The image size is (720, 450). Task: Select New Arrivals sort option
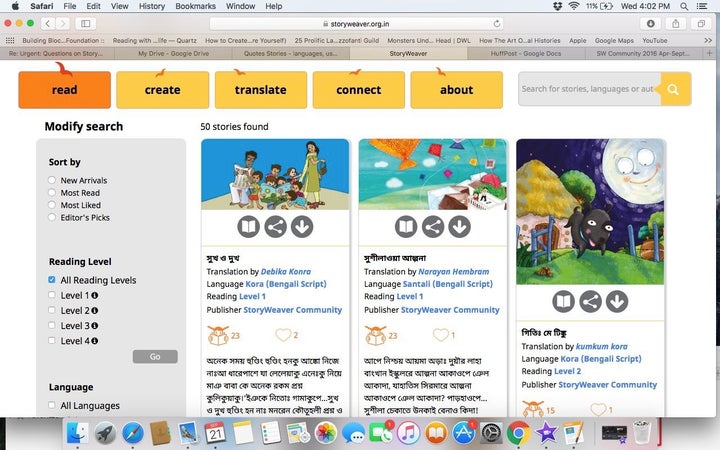click(x=52, y=180)
